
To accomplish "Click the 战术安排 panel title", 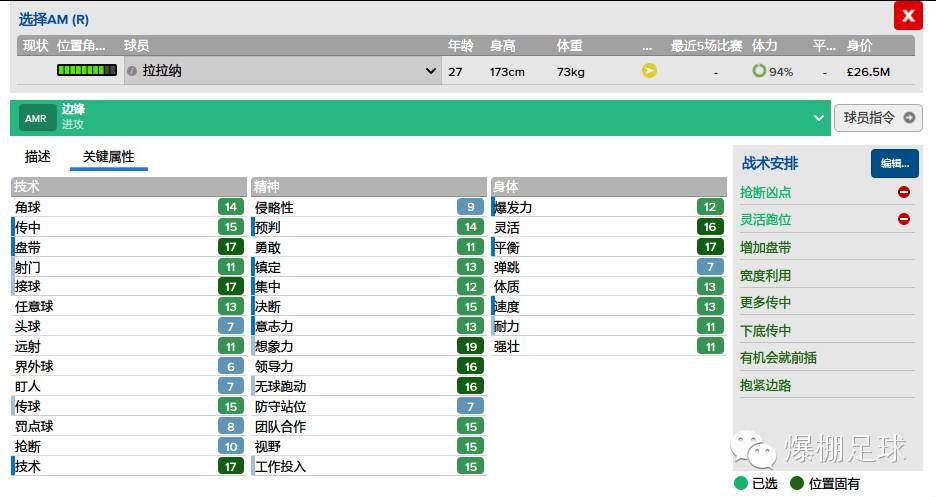I will click(x=769, y=163).
